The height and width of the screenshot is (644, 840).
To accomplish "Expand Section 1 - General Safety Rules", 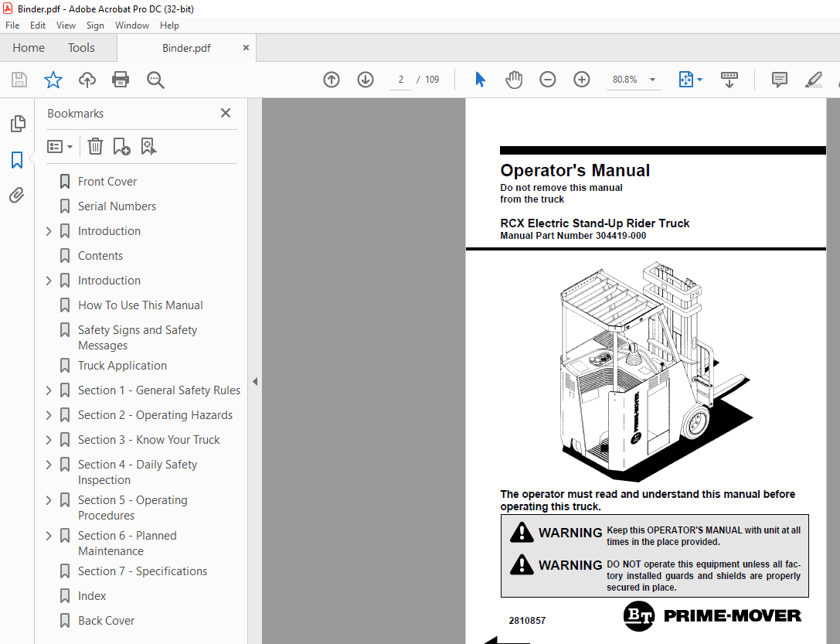I will tap(49, 390).
